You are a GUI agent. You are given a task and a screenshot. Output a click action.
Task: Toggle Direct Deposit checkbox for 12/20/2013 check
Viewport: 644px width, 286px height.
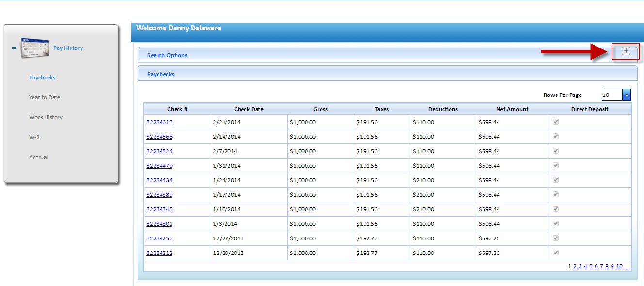(556, 253)
